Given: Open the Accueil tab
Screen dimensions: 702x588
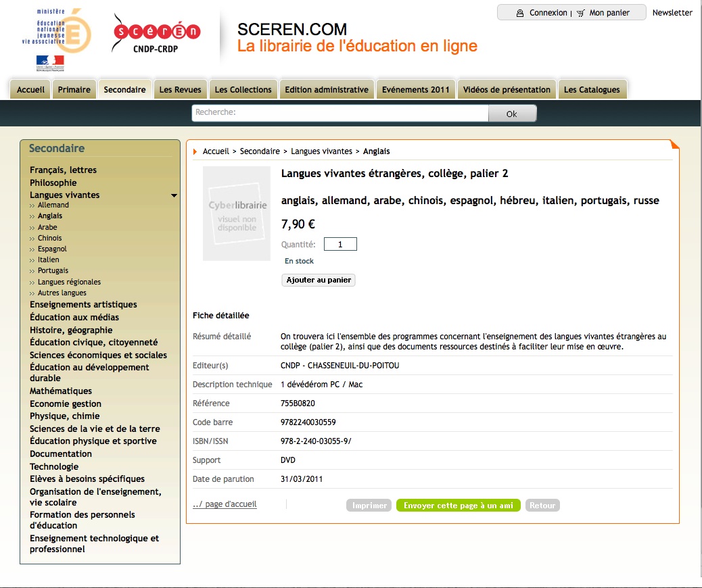Looking at the screenshot, I should coord(30,89).
